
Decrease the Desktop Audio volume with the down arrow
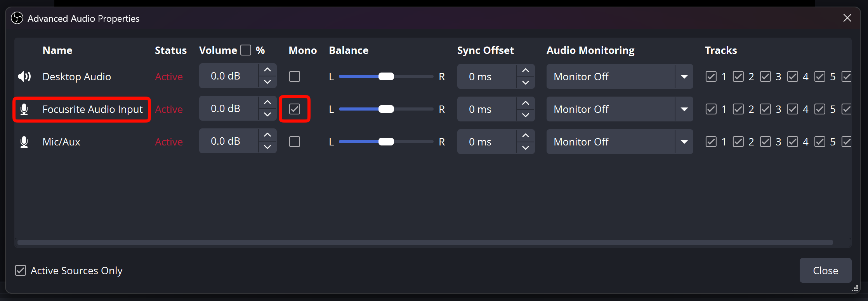pyautogui.click(x=267, y=82)
